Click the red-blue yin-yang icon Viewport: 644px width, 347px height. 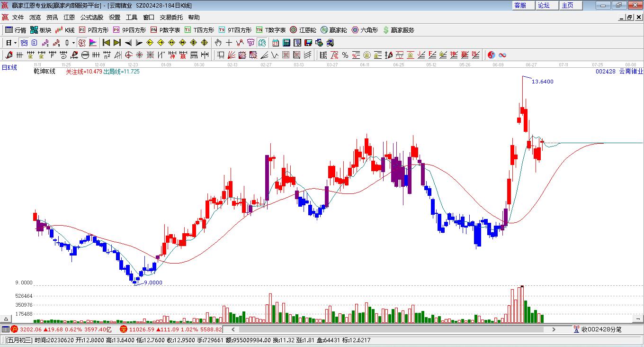coord(492,55)
